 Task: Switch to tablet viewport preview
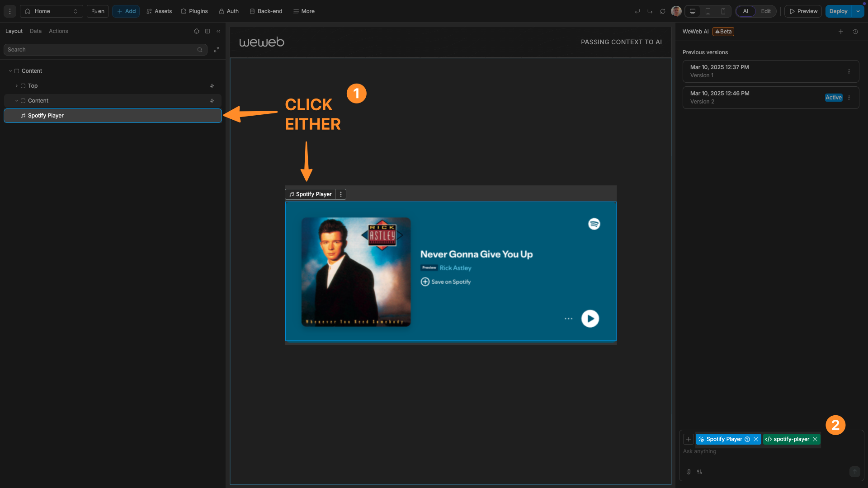(x=708, y=11)
